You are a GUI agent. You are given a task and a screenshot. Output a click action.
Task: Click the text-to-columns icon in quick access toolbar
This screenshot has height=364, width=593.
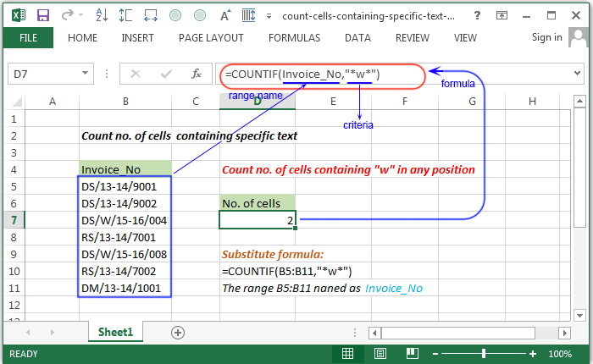pyautogui.click(x=248, y=15)
